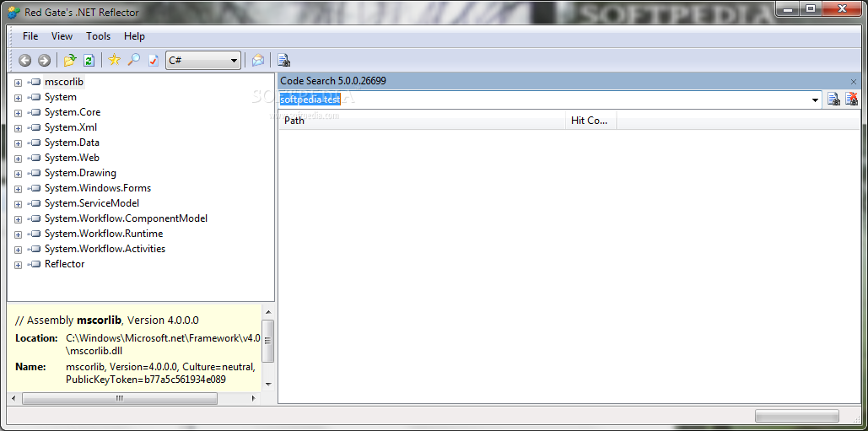Click the PublicKeyToken=b77a5c561934e089 text
The width and height of the screenshot is (868, 431).
coord(146,380)
